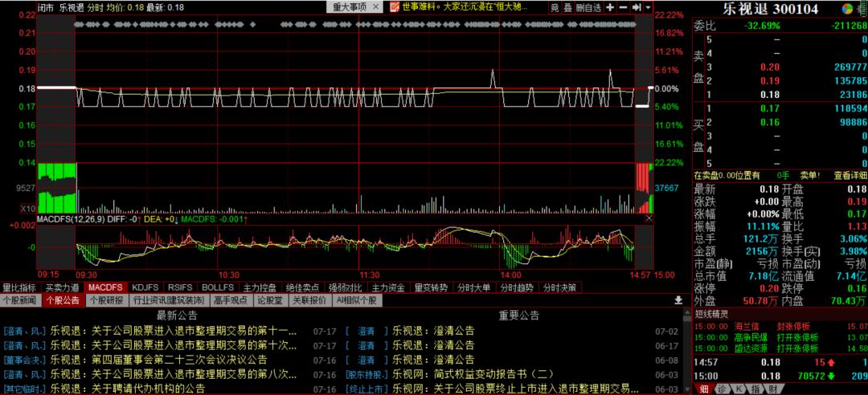Switch to 个股研报 tab
This screenshot has width=868, height=395.
pos(107,300)
